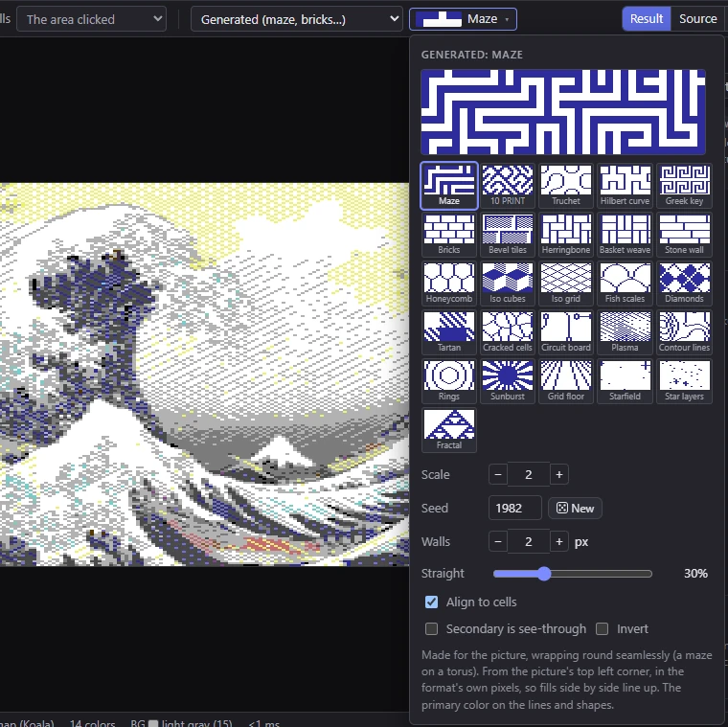This screenshot has width=728, height=727.
Task: Enable Secondary is see-through checkbox
Action: (431, 629)
